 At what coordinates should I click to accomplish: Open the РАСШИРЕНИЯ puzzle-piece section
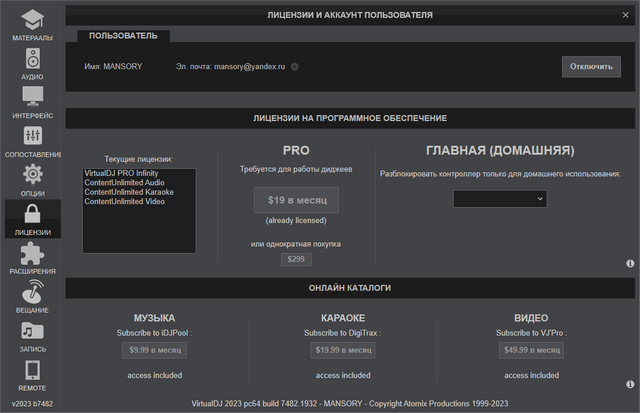click(x=32, y=258)
